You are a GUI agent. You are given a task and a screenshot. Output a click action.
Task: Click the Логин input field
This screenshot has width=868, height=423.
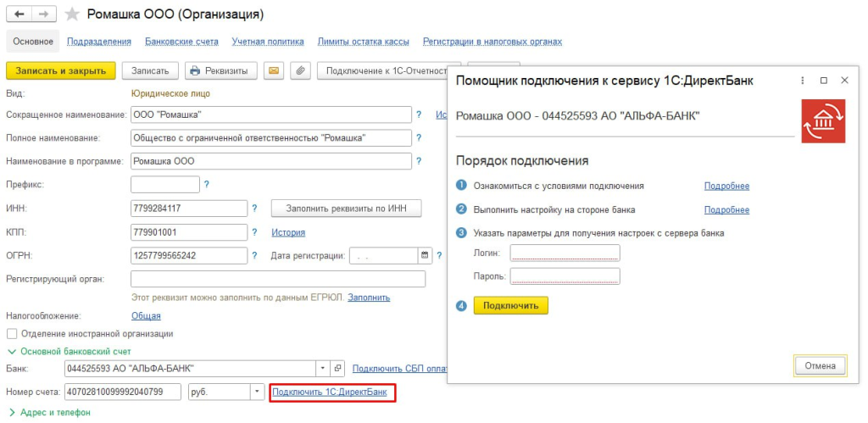(x=565, y=253)
